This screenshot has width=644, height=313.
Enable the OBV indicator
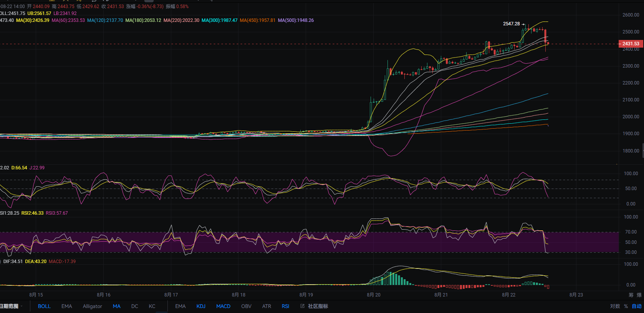click(247, 306)
